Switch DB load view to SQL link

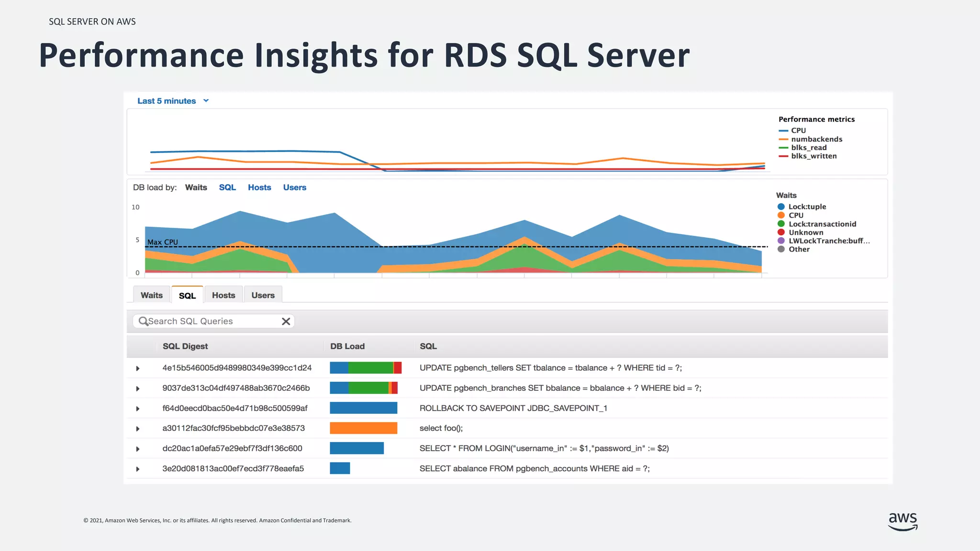coord(227,187)
